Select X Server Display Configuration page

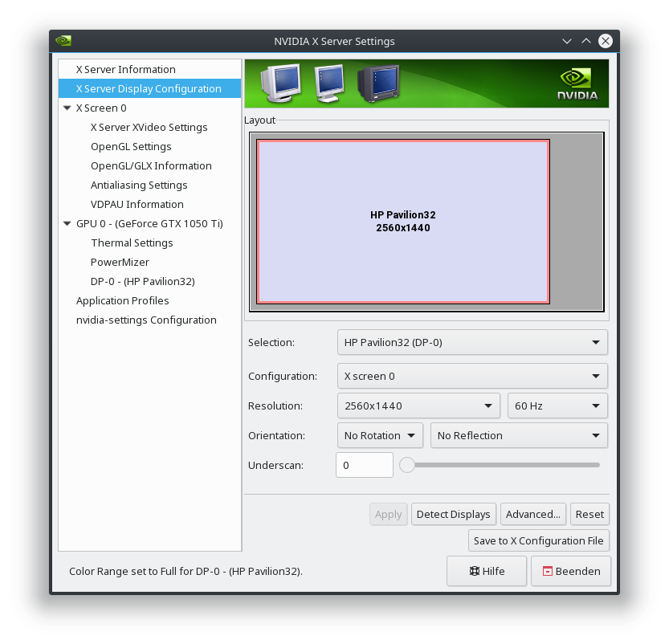point(149,88)
